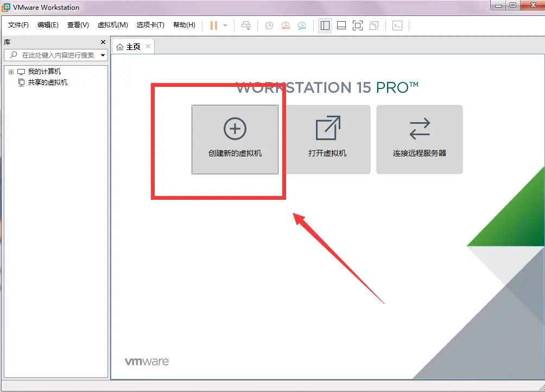This screenshot has width=545, height=392.
Task: Open the 选项卡(T) menu
Action: [x=150, y=25]
